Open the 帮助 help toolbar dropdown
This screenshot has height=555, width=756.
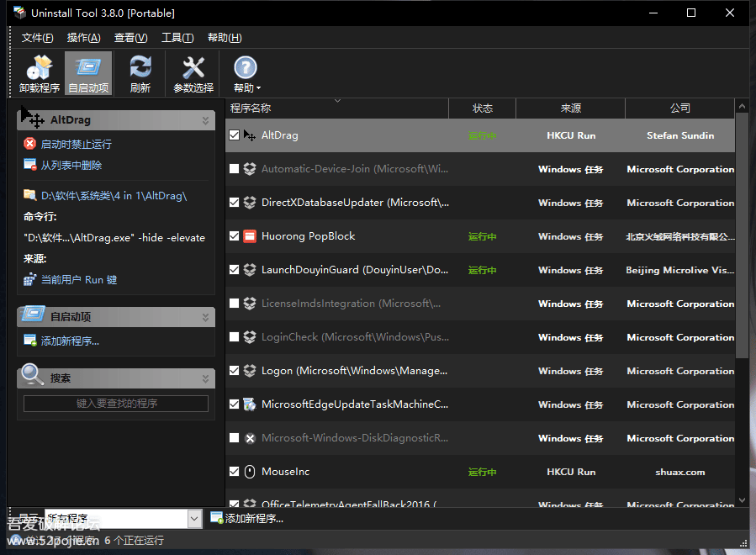point(246,74)
